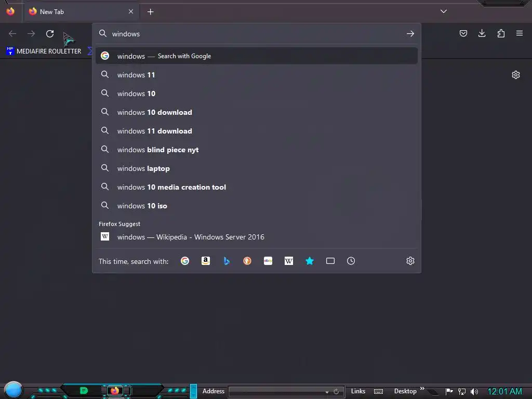The image size is (532, 399).
Task: Search this time with DuckDuckGo
Action: [x=247, y=261]
